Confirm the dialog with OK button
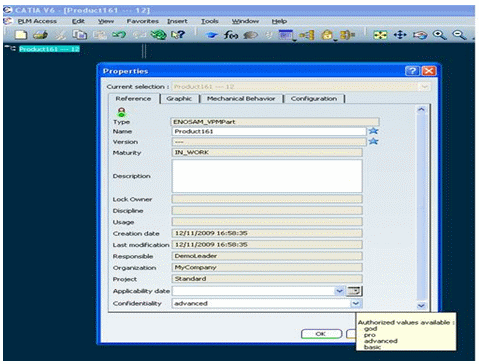 point(321,334)
